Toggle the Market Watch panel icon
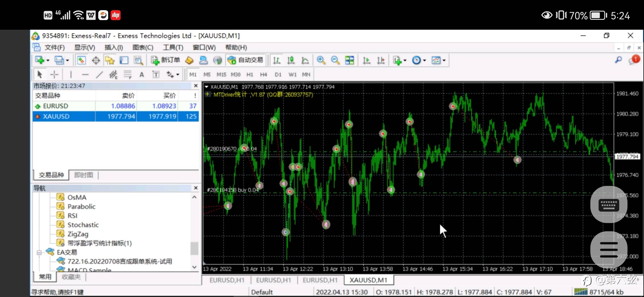This screenshot has height=297, width=644. (x=81, y=60)
